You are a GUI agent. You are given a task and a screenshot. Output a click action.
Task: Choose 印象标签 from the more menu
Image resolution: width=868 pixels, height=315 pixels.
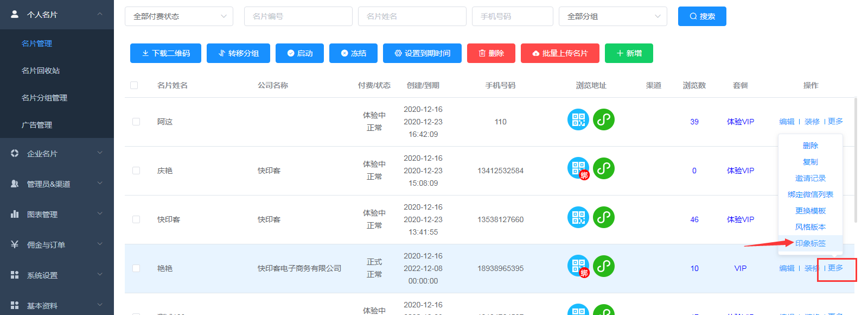810,243
